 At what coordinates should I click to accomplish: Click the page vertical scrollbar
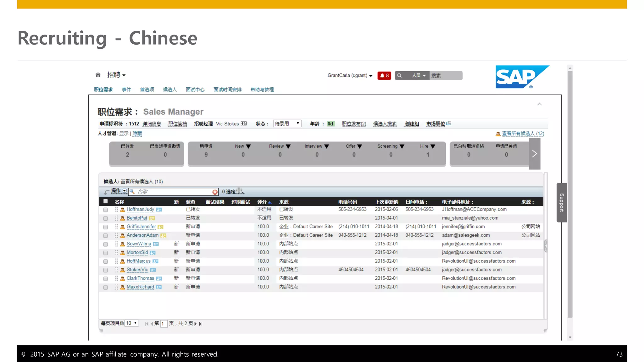click(570, 194)
